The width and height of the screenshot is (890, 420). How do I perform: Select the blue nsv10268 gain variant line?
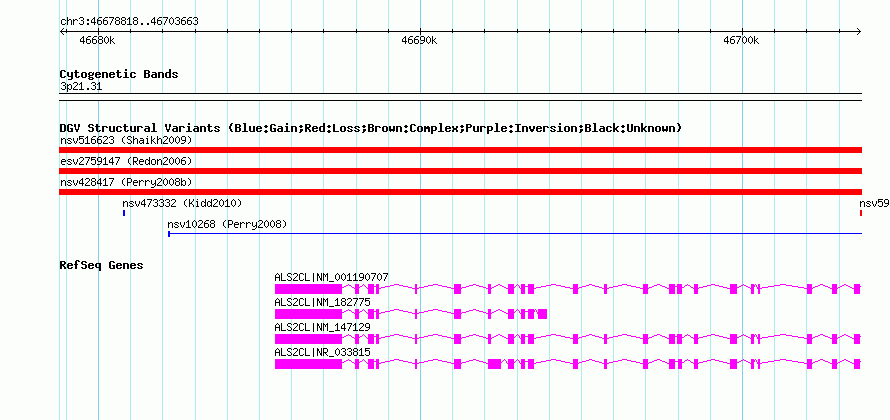click(515, 233)
